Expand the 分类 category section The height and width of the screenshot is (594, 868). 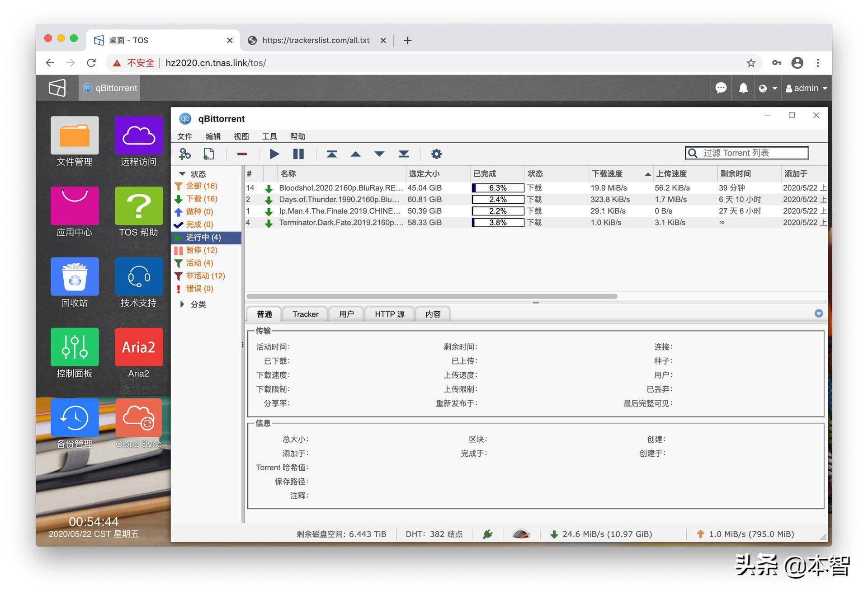[x=182, y=304]
